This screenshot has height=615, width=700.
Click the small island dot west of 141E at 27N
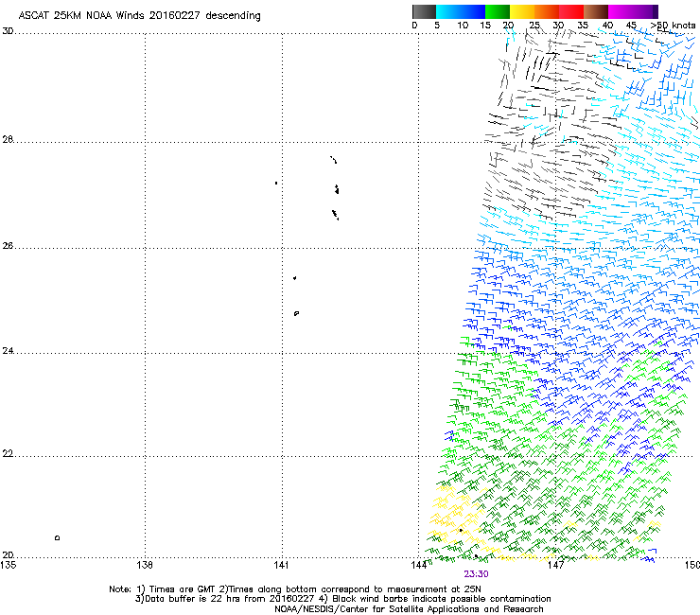pyautogui.click(x=276, y=184)
